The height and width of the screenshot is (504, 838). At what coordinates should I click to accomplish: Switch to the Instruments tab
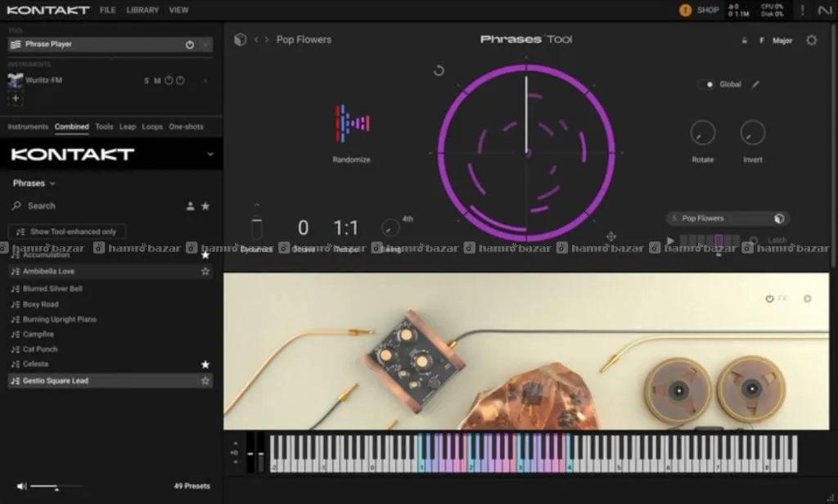coord(28,127)
